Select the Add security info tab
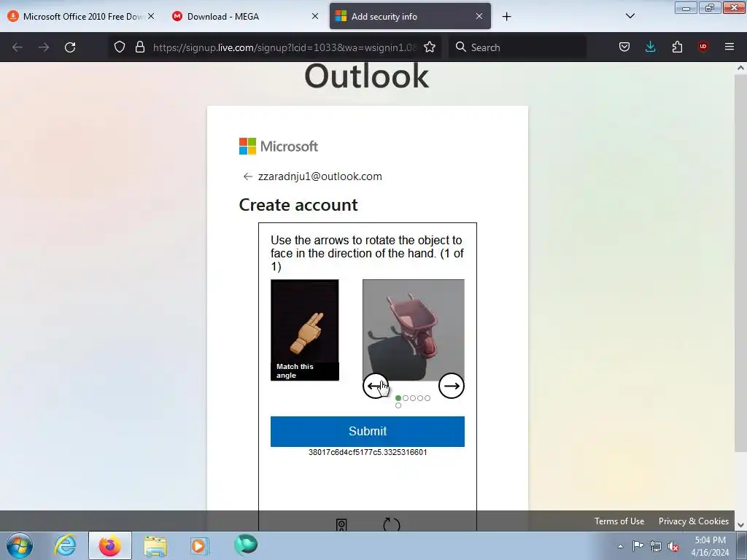This screenshot has width=747, height=560. [x=410, y=17]
